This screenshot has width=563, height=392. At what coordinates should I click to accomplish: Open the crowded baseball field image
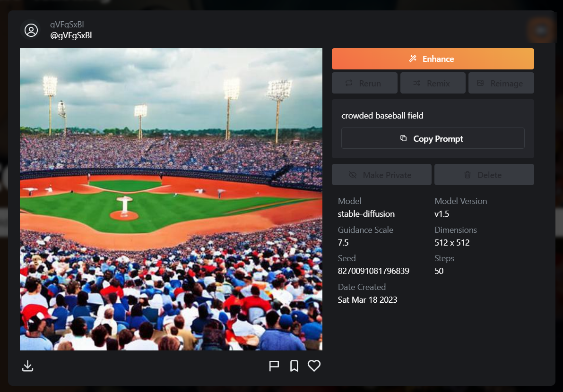(171, 199)
